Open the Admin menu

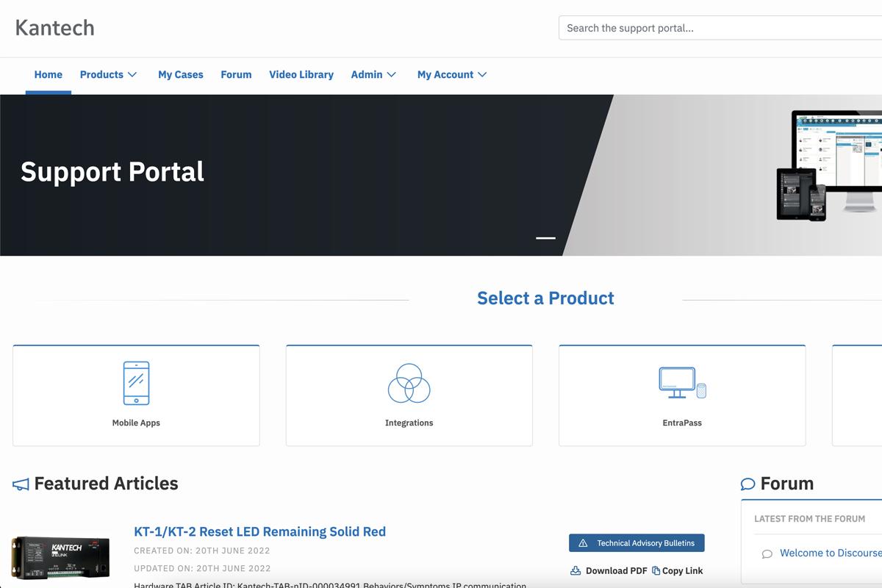(x=374, y=74)
